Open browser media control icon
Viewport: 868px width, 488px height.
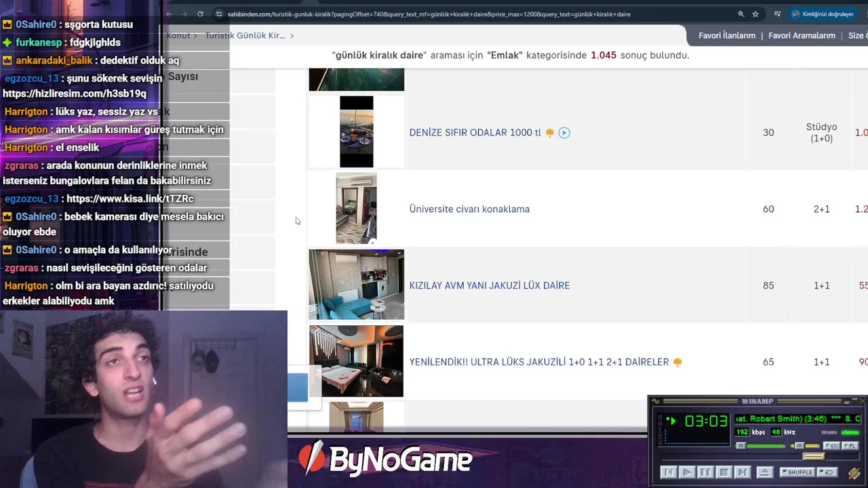[x=778, y=14]
